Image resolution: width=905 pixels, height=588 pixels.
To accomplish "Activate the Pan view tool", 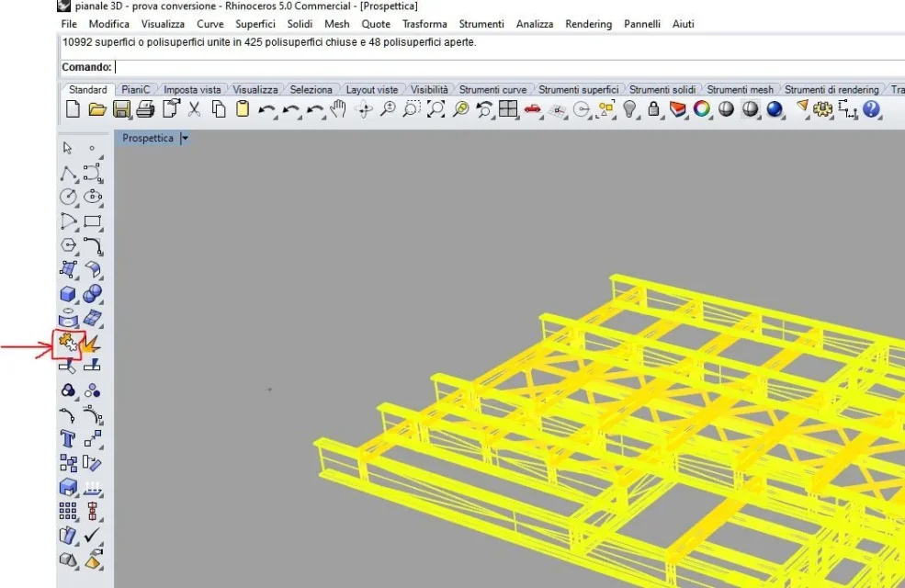I will [x=339, y=110].
